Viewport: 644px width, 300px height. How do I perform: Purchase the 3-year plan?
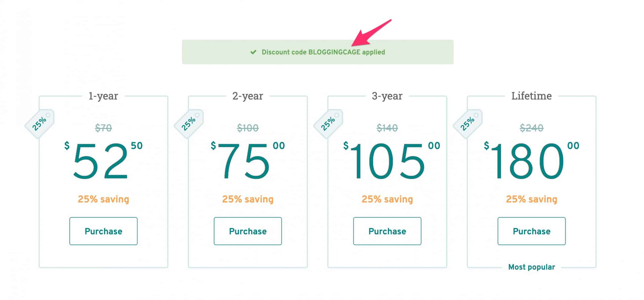[387, 231]
